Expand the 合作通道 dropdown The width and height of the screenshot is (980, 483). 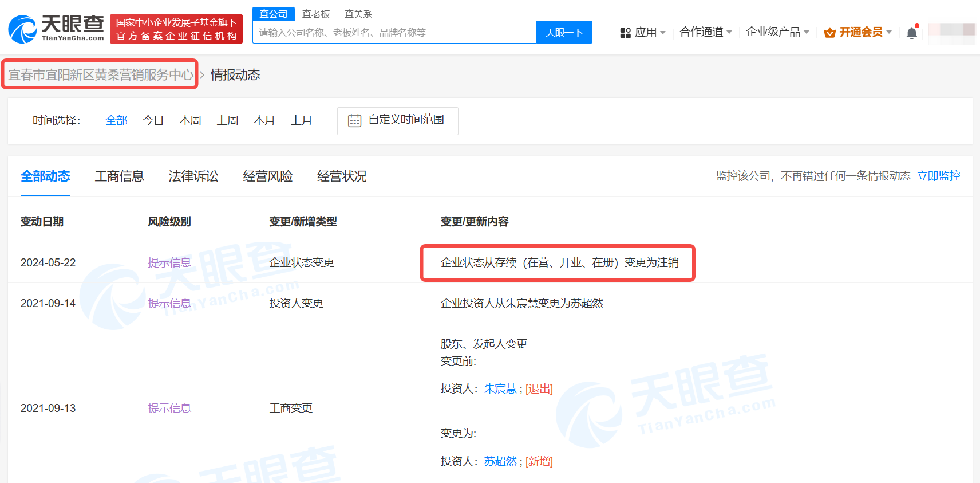click(x=705, y=32)
